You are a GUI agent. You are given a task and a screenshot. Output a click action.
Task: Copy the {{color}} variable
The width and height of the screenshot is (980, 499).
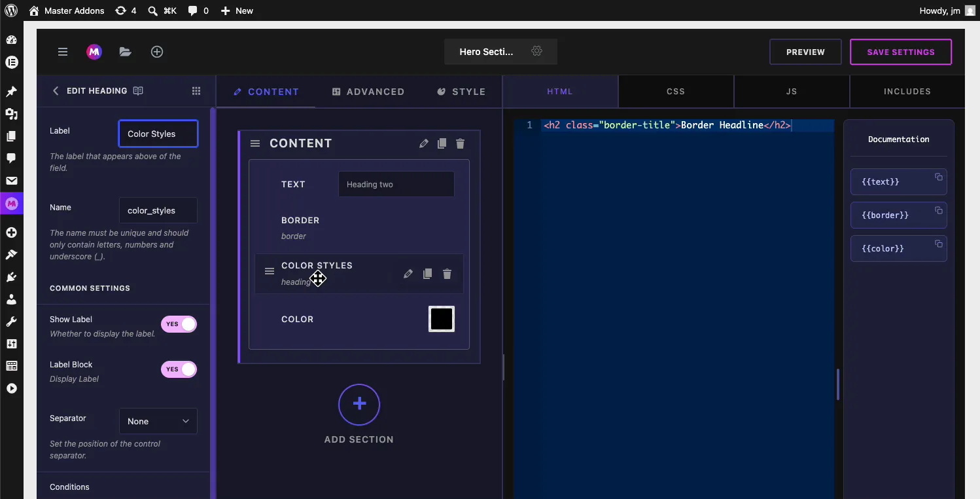pyautogui.click(x=939, y=244)
